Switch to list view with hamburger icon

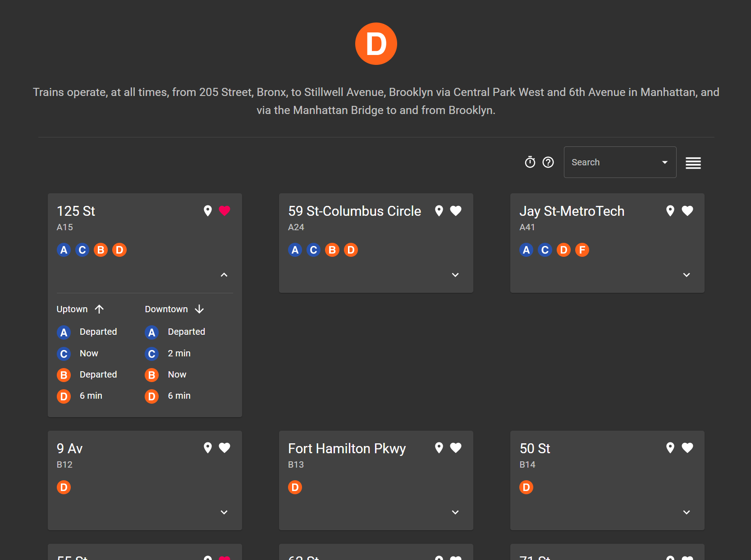click(x=693, y=163)
